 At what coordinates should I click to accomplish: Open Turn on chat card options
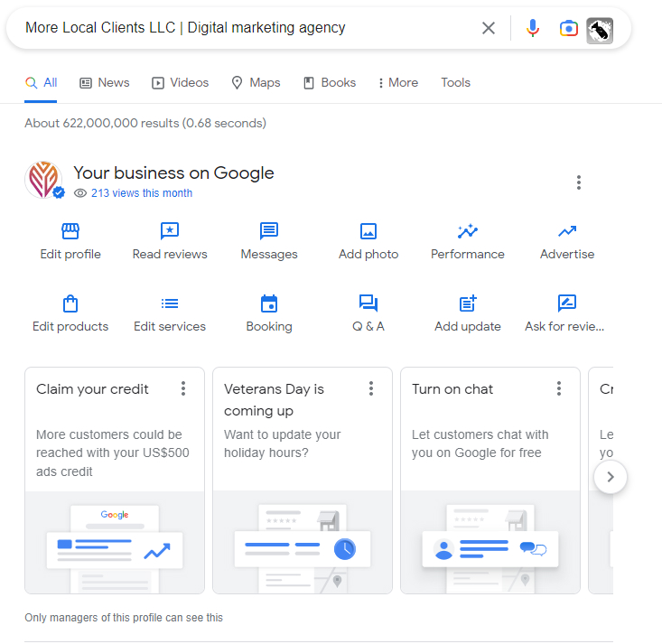(559, 388)
